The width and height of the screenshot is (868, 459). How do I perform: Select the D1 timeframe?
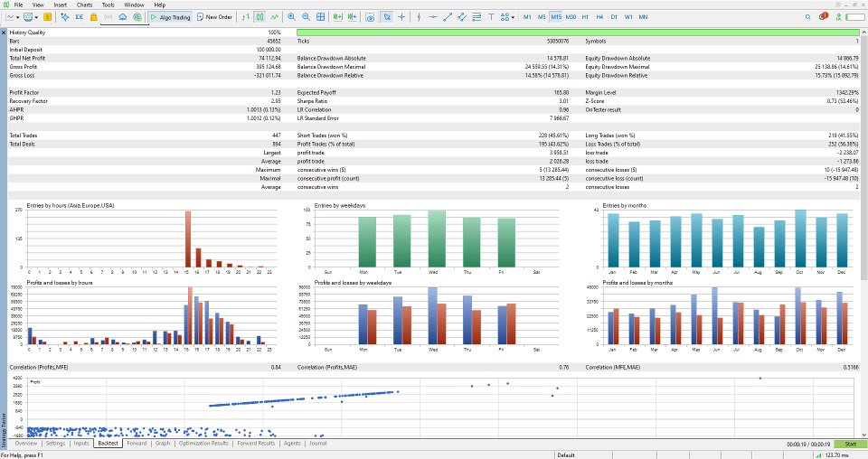coord(614,17)
